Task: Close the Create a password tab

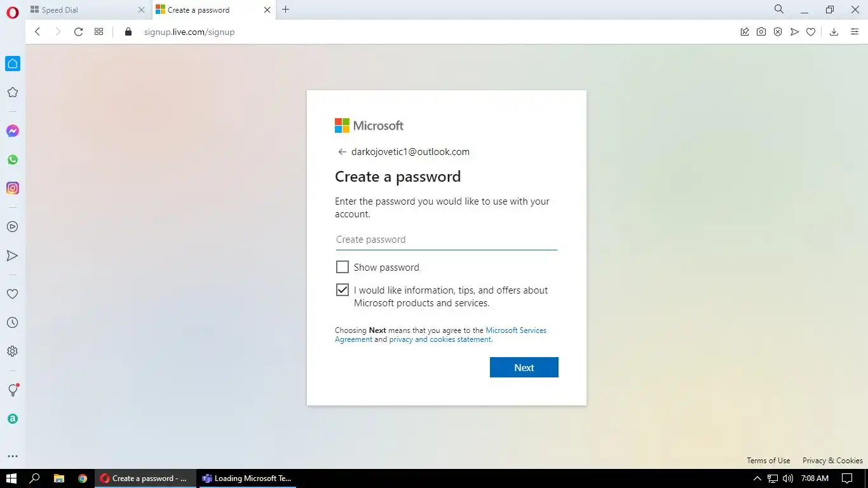Action: [267, 10]
